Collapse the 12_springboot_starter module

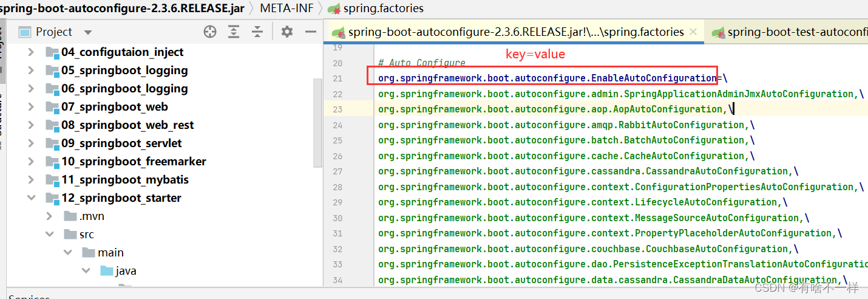coord(31,198)
